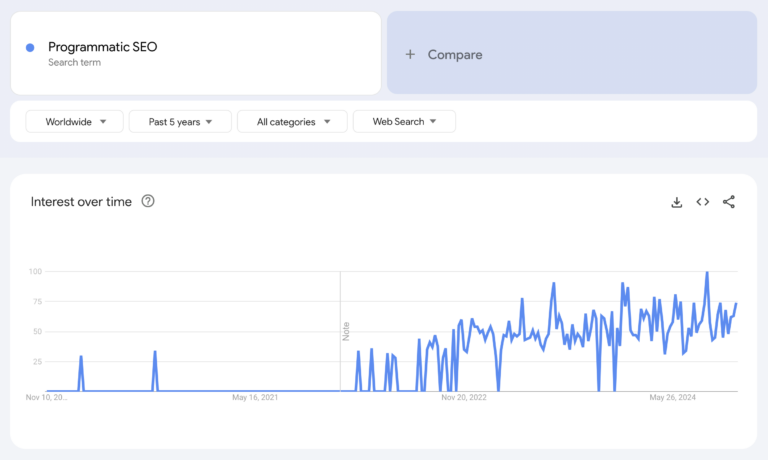The image size is (768, 460).
Task: Download the Interest over time data as CSV
Action: pos(676,202)
